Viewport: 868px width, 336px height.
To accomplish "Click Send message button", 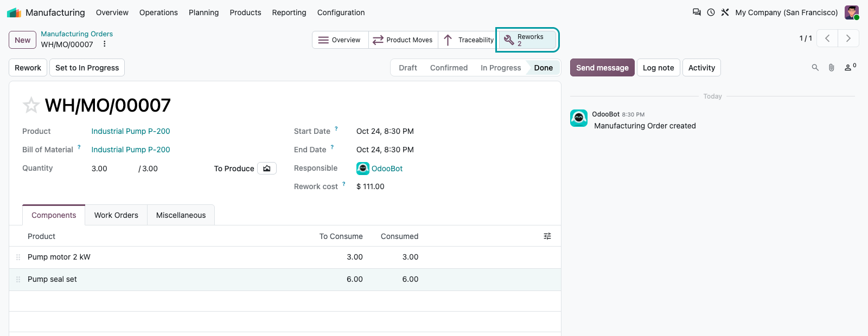I will tap(602, 68).
